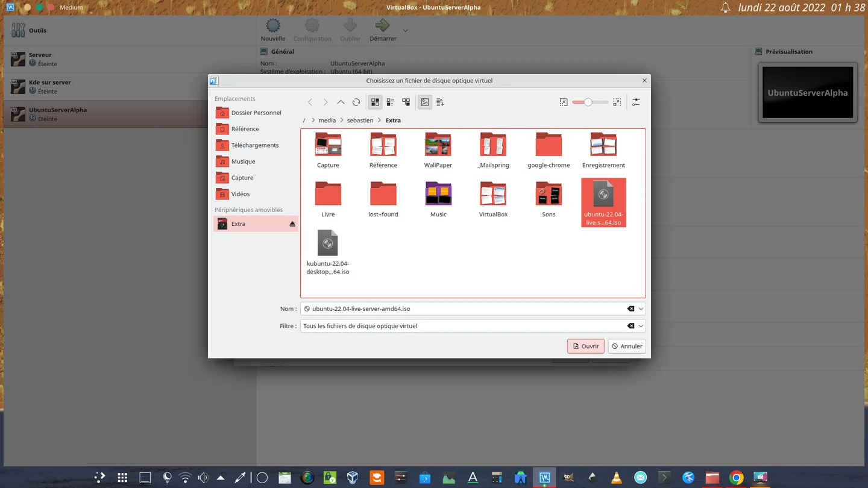Click Démarrer in the VirtualBox toolbar
868x488 pixels.
click(x=383, y=30)
